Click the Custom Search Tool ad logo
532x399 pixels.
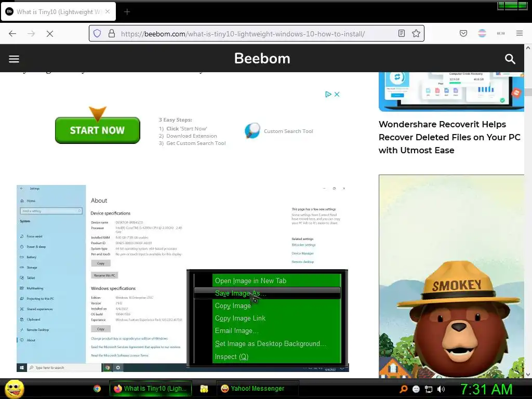(x=252, y=131)
